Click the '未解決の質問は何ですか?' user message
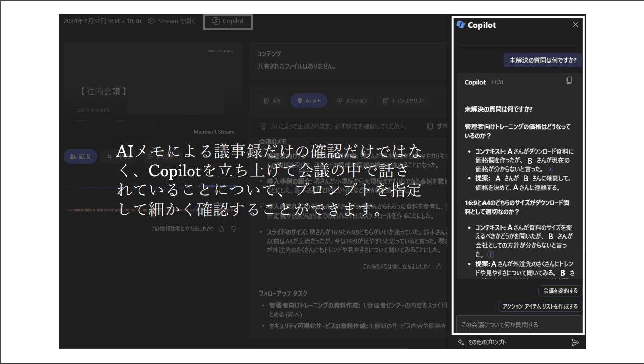644x364 pixels. coord(543,60)
